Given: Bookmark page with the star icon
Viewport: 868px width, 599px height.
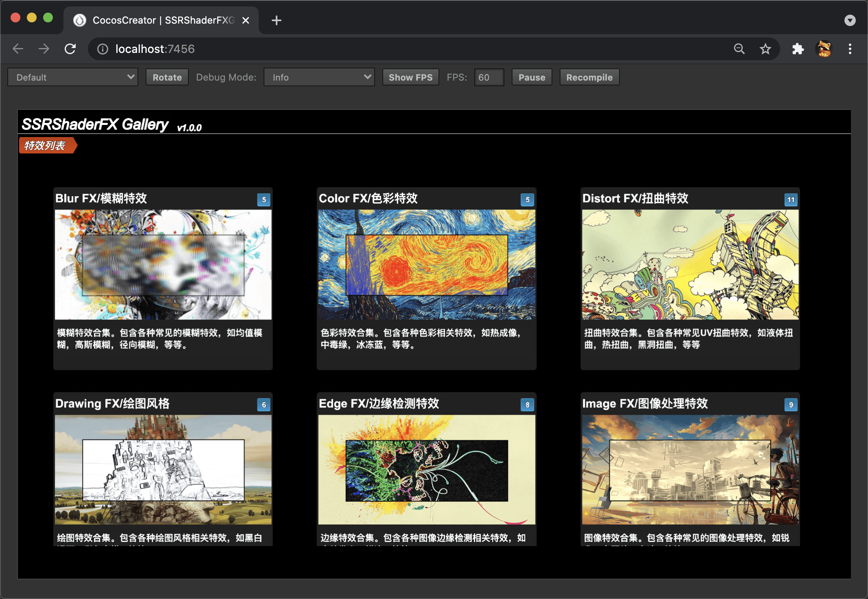Looking at the screenshot, I should pyautogui.click(x=765, y=49).
